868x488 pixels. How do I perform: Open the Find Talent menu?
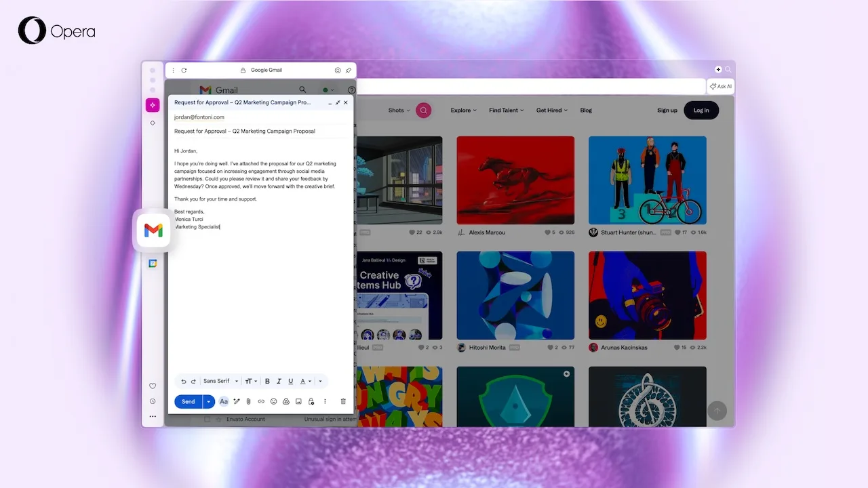(506, 110)
